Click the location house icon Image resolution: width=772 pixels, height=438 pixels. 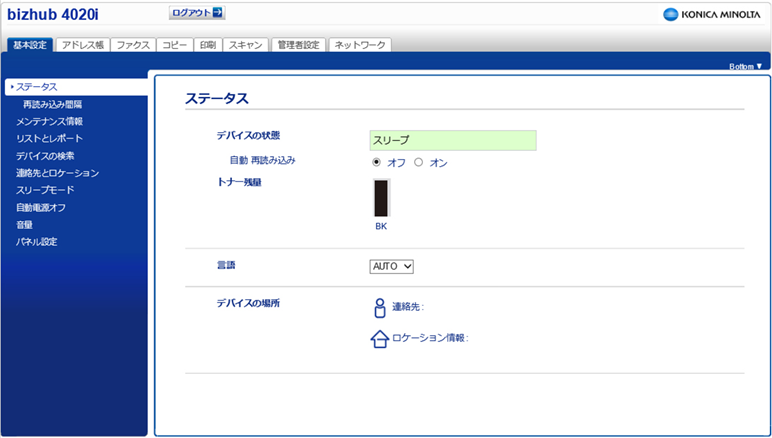(379, 338)
